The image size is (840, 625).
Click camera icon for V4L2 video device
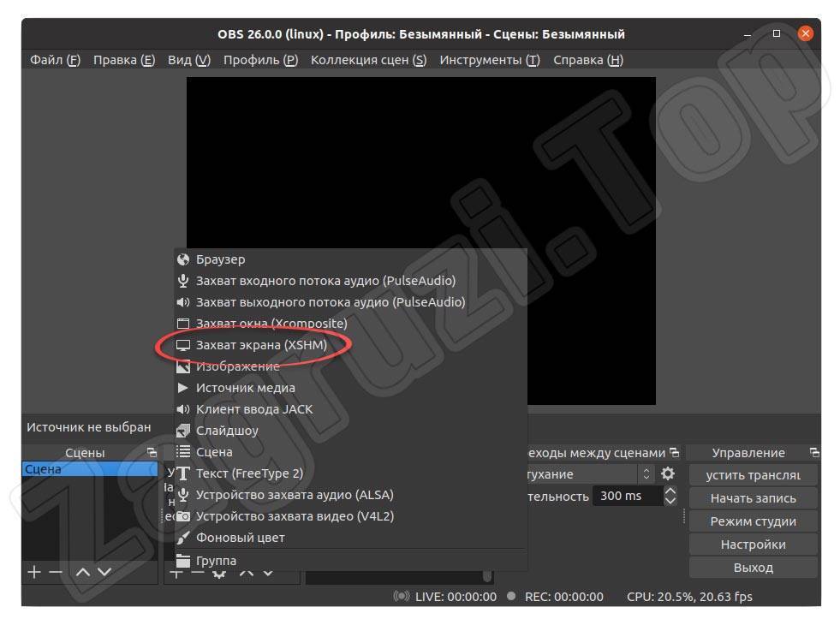coord(183,516)
